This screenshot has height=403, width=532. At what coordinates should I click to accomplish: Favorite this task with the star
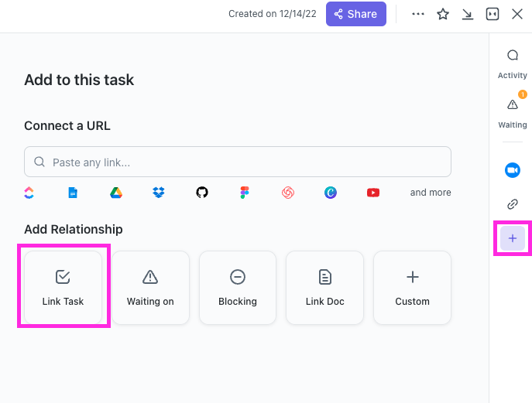[x=443, y=14]
